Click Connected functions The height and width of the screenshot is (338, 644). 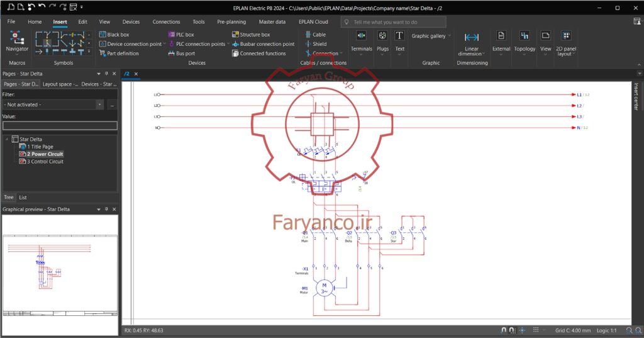(x=258, y=54)
